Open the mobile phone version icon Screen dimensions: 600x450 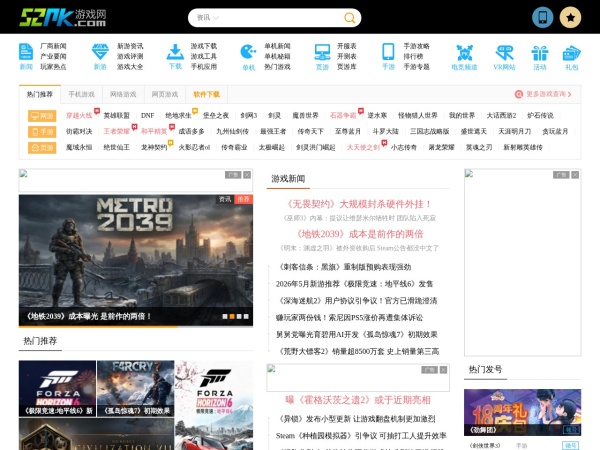click(x=543, y=17)
